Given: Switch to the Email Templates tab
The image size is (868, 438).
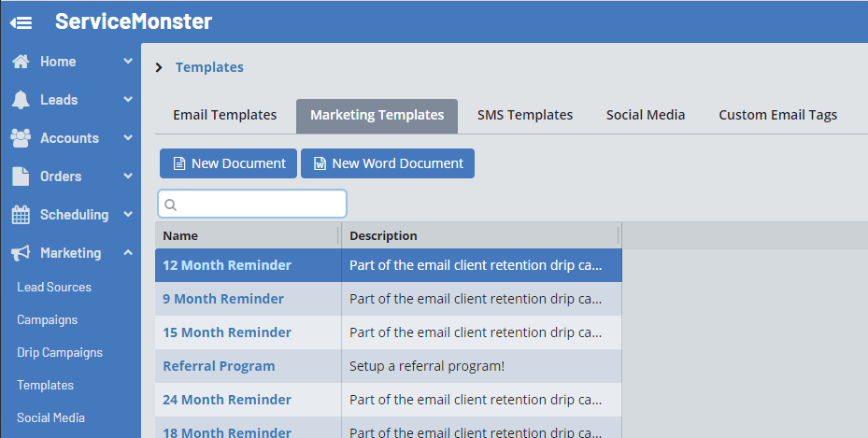Looking at the screenshot, I should [x=224, y=115].
